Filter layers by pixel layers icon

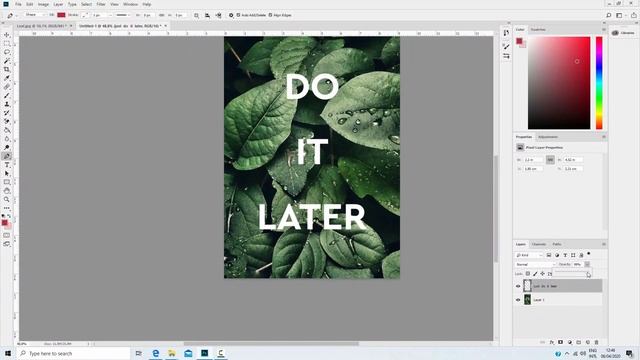point(549,255)
